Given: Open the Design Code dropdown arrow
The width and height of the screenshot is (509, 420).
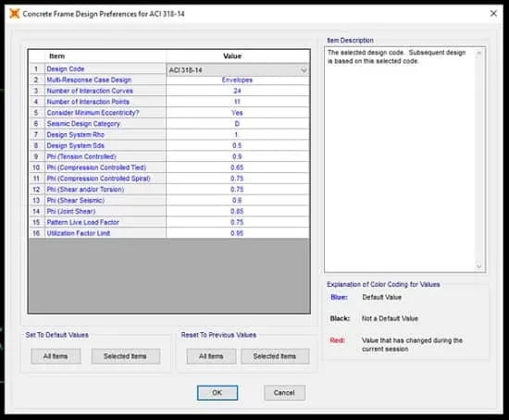Looking at the screenshot, I should pyautogui.click(x=304, y=70).
